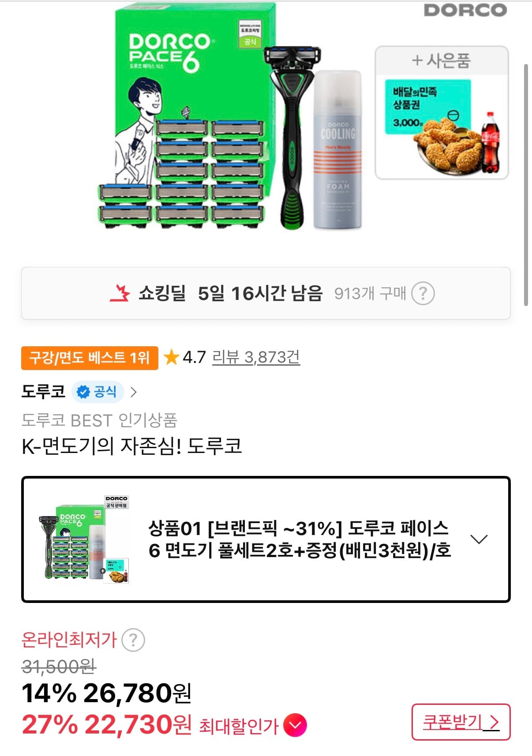Open the 상품01 Dorco Pace 6 option dropdown
Screen dimensions: 532x756
pyautogui.click(x=266, y=539)
